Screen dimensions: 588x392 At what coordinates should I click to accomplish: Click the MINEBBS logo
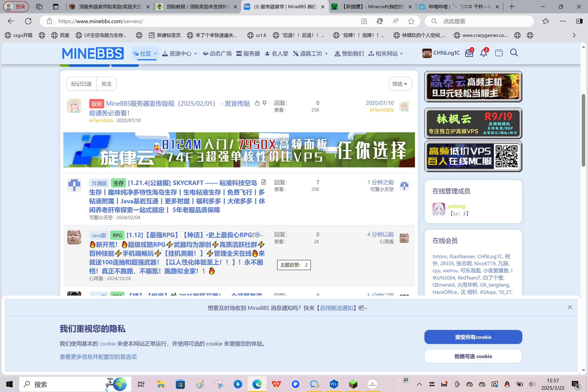coord(93,54)
